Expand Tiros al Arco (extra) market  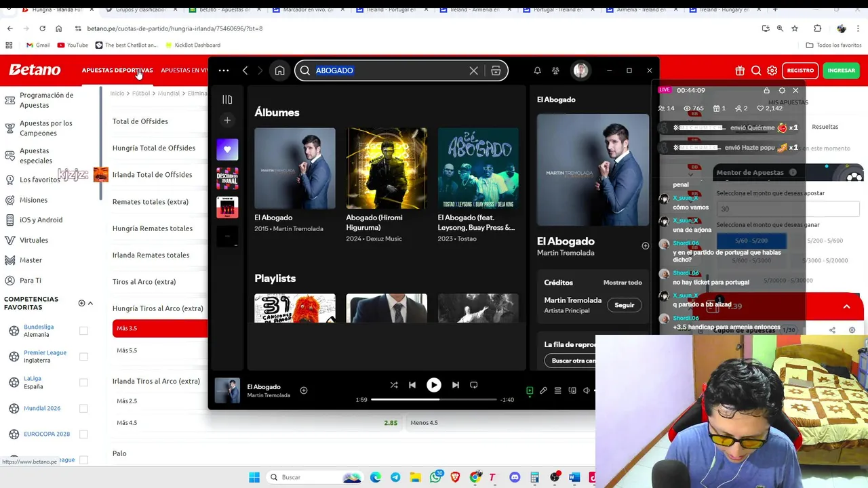coord(144,281)
